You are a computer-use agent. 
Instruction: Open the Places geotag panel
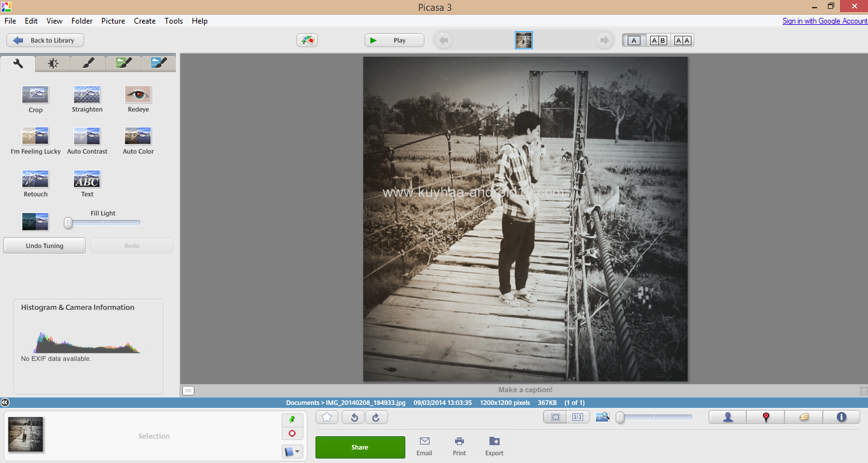(765, 416)
